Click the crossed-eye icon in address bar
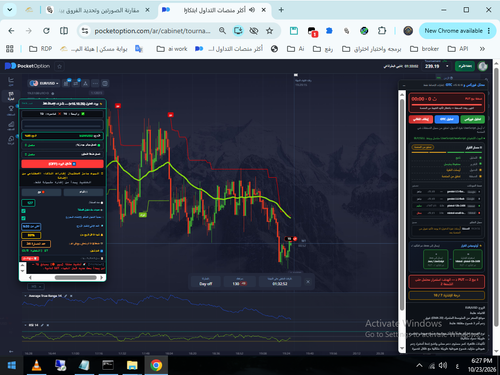 (254, 31)
